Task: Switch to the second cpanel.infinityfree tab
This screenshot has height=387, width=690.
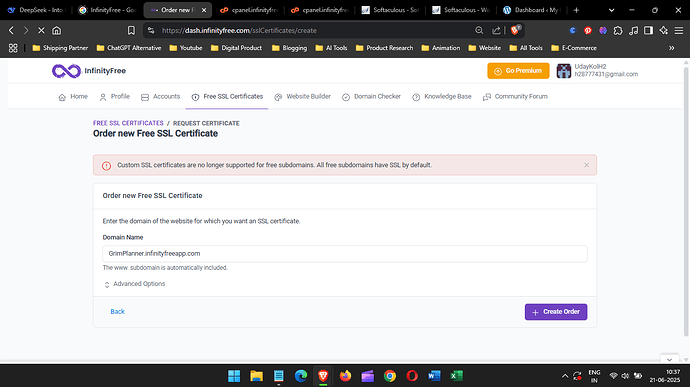Action: [x=319, y=10]
